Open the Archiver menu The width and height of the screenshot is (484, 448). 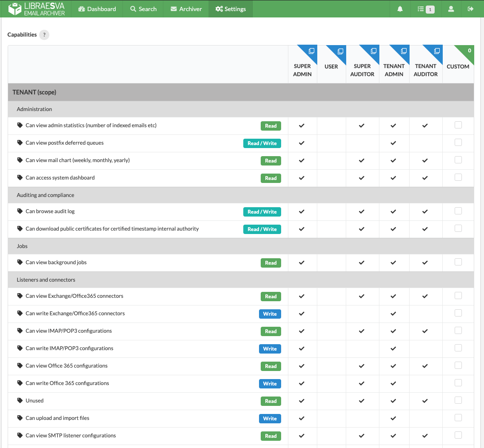click(x=186, y=9)
